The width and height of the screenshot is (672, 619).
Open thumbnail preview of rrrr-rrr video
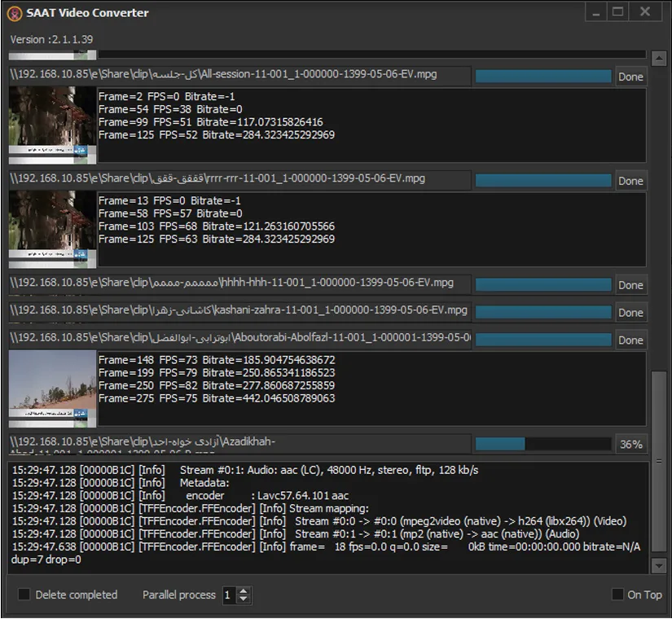52,229
